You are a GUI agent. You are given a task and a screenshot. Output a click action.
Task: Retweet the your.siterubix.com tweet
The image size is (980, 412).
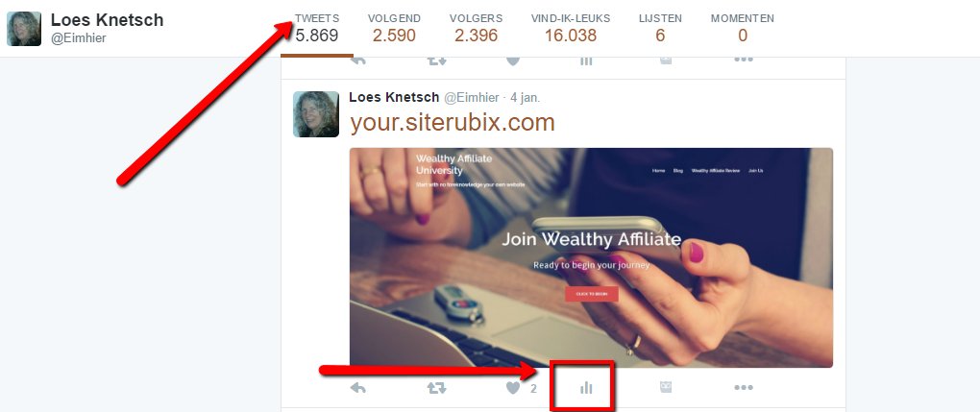click(x=436, y=388)
